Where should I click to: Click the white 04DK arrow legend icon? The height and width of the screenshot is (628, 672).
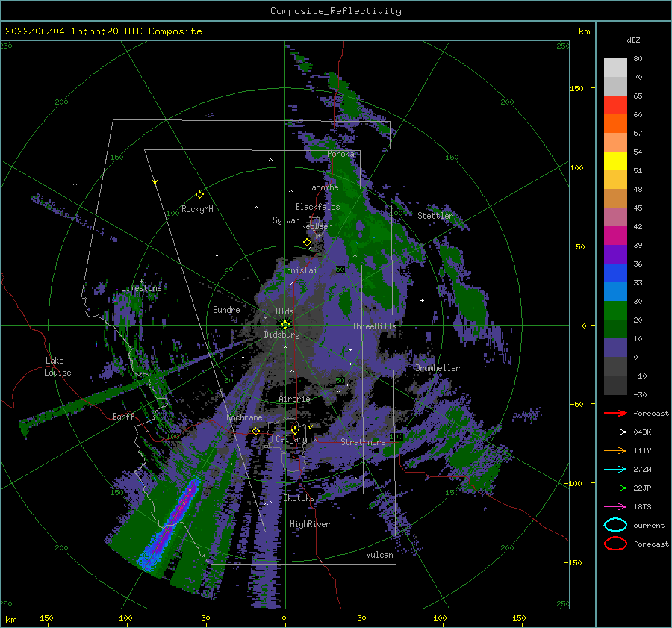point(615,432)
